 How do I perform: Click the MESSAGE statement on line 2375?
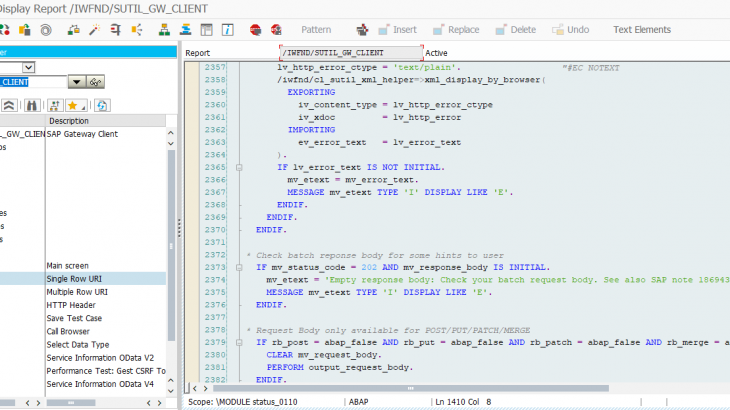click(x=379, y=292)
